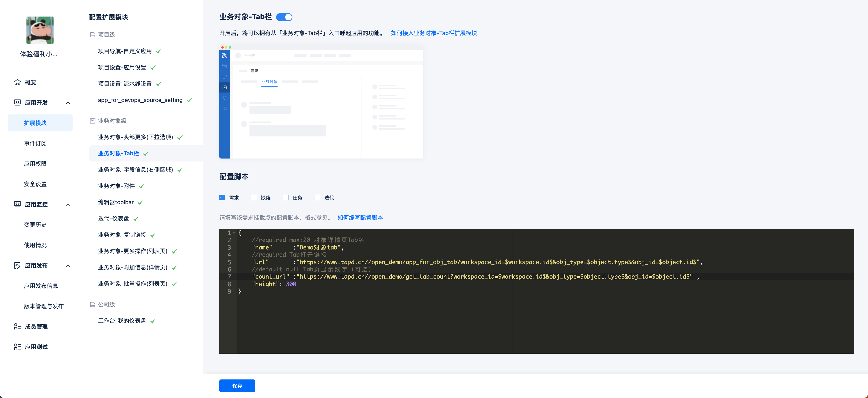Open 如何编写配置脚本 help link

click(360, 218)
